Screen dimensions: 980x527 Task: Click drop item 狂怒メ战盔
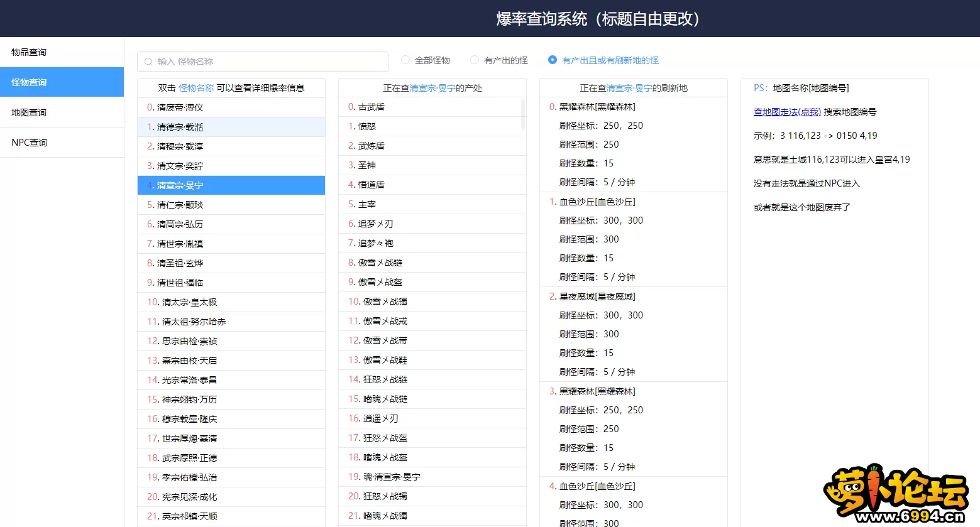coord(432,438)
